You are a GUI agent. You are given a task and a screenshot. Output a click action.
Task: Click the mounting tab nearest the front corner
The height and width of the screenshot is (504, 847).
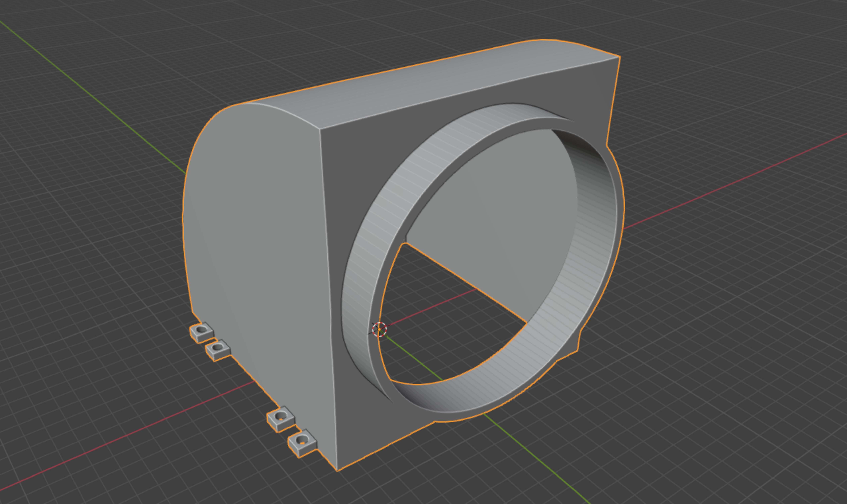click(x=303, y=443)
